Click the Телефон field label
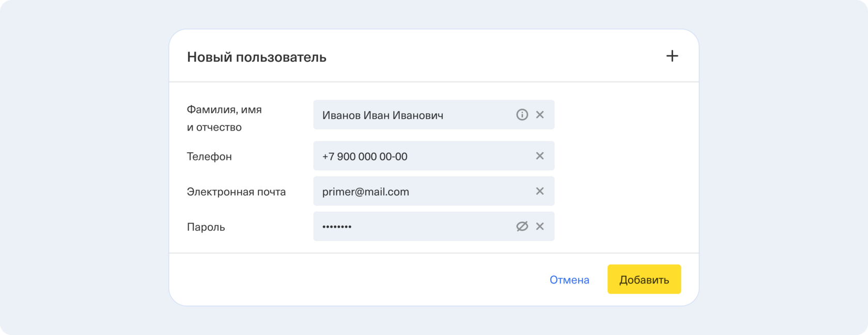 209,156
